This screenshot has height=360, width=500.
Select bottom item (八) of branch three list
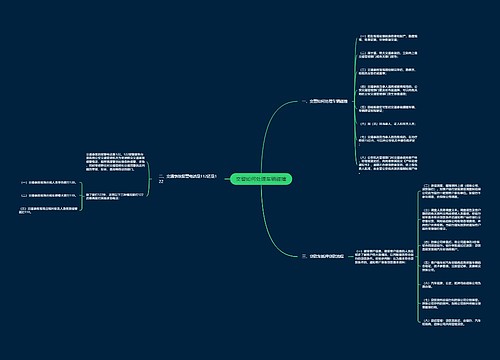point(452,322)
